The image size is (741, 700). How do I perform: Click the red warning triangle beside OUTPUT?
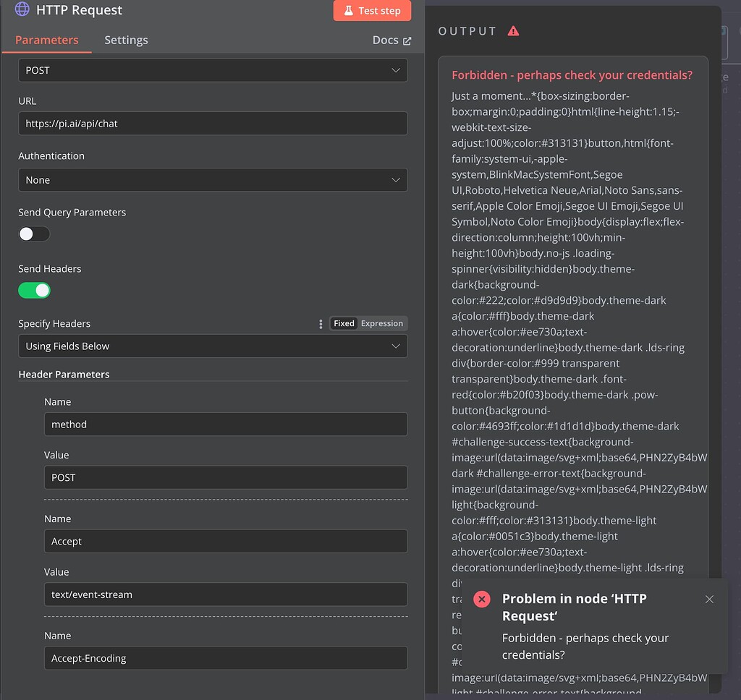(513, 30)
